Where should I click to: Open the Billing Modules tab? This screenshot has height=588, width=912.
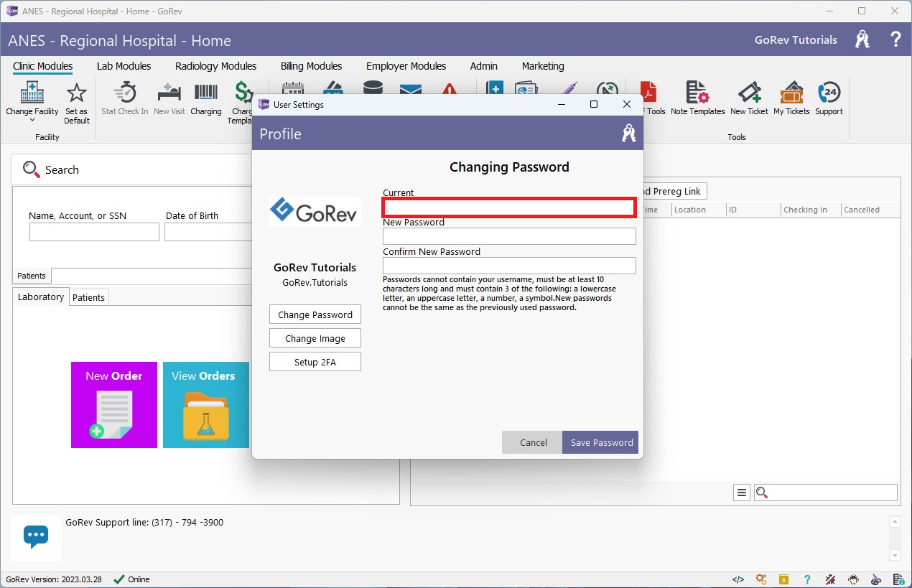[x=311, y=66]
